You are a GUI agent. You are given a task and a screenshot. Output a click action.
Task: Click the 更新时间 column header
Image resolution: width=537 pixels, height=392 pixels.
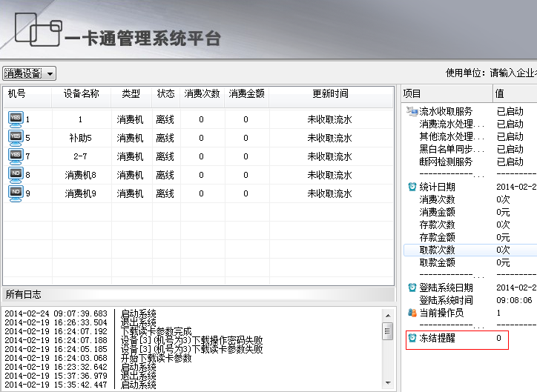click(x=329, y=94)
